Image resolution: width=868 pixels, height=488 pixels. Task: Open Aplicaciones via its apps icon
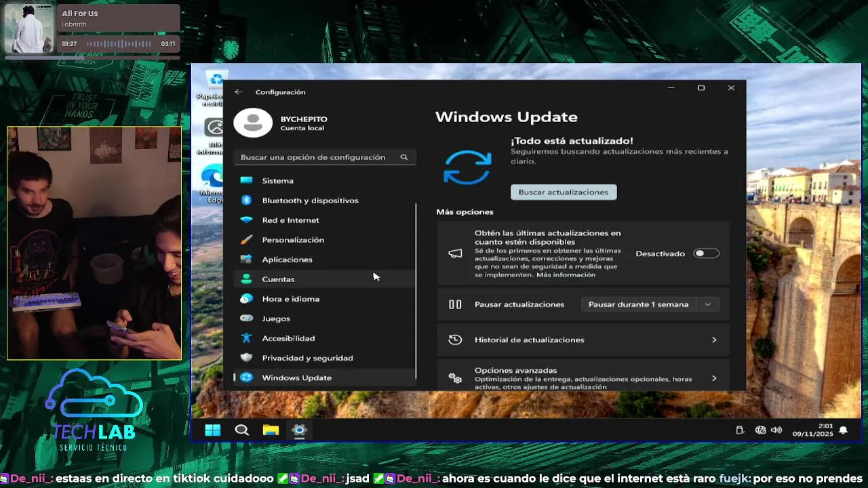tap(247, 259)
